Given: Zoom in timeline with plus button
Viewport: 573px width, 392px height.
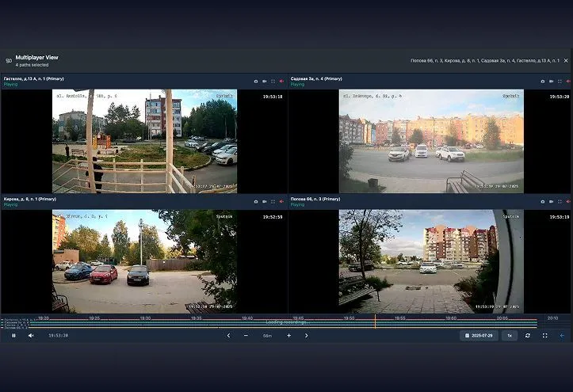Looking at the screenshot, I should coord(288,336).
